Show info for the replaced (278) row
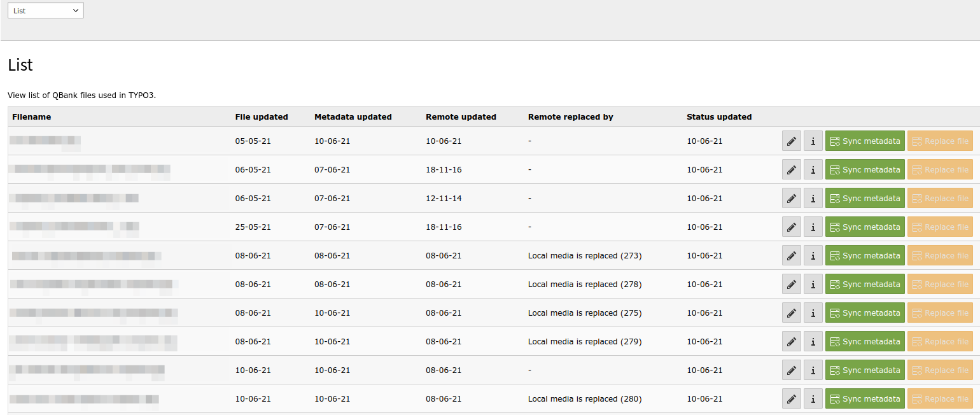Viewport: 980px width, 415px height. (x=813, y=285)
